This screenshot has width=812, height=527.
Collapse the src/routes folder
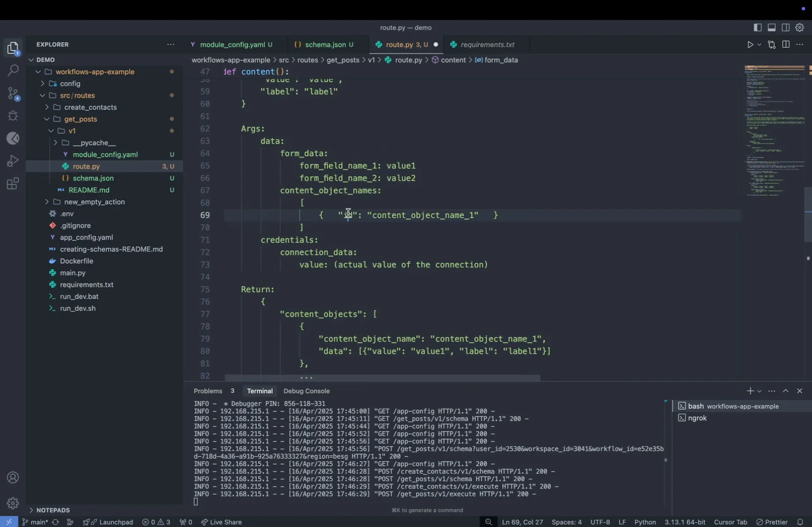(x=43, y=95)
